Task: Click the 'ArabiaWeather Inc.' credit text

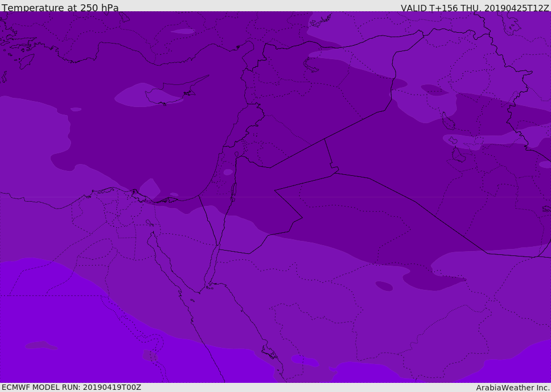Action: (x=513, y=388)
